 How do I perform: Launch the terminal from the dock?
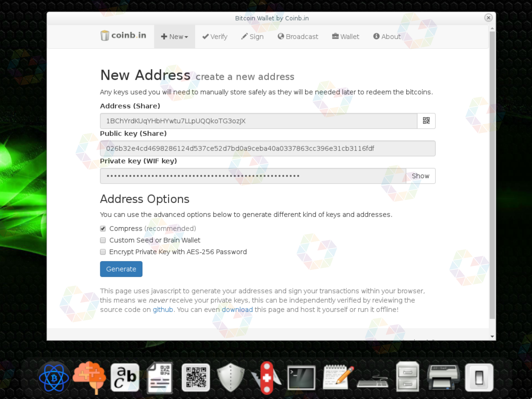(x=301, y=378)
